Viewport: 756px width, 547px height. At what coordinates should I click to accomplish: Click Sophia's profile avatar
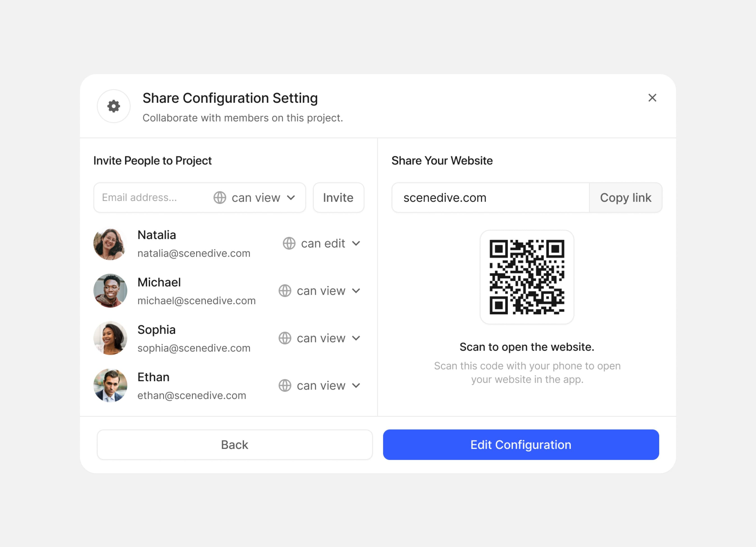pos(110,338)
